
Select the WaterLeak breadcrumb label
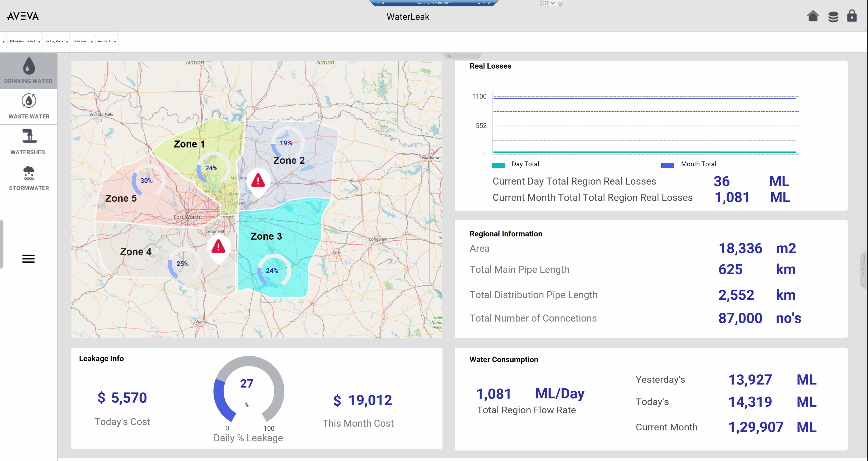(x=104, y=41)
